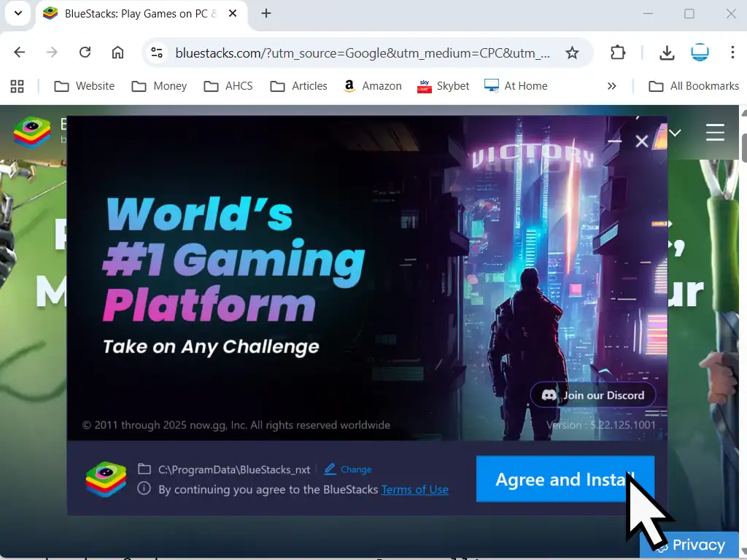This screenshot has height=560, width=747.
Task: Open the website hamburger menu
Action: tap(715, 133)
